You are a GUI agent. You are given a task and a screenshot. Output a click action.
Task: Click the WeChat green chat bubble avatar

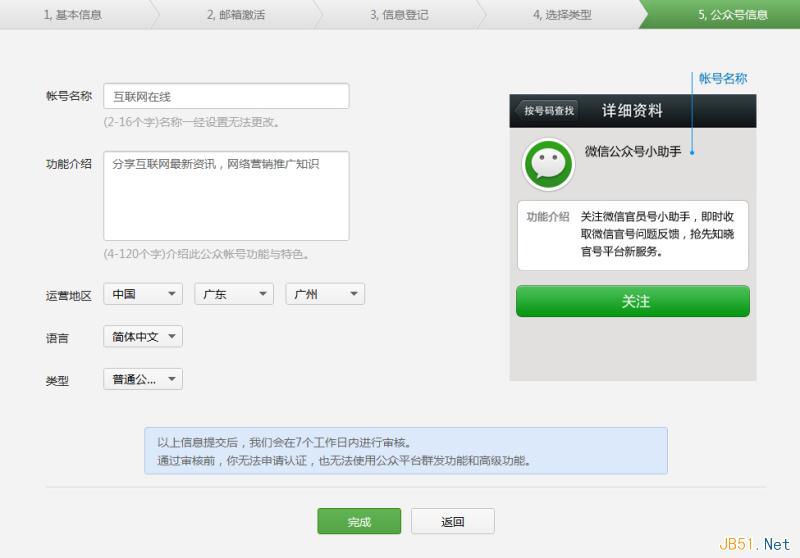pos(549,164)
